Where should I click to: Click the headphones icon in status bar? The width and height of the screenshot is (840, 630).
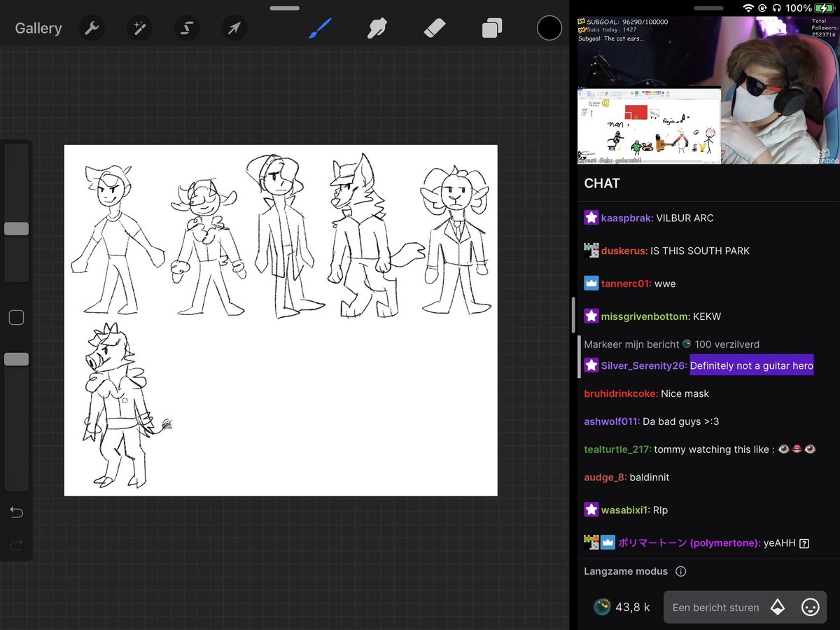[x=776, y=8]
